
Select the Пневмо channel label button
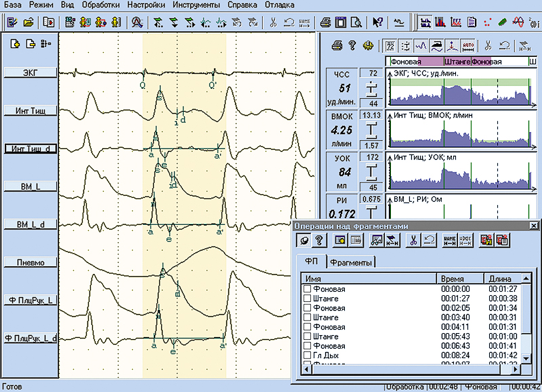click(29, 261)
